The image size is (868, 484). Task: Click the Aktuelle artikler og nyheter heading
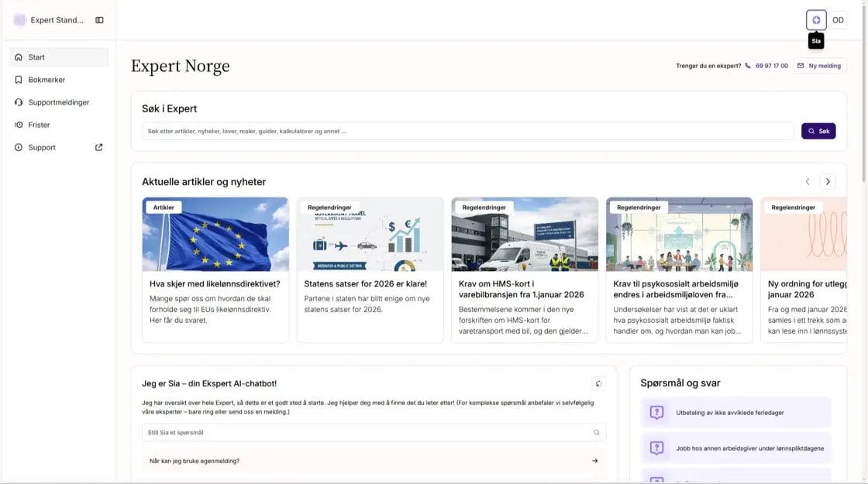(204, 181)
